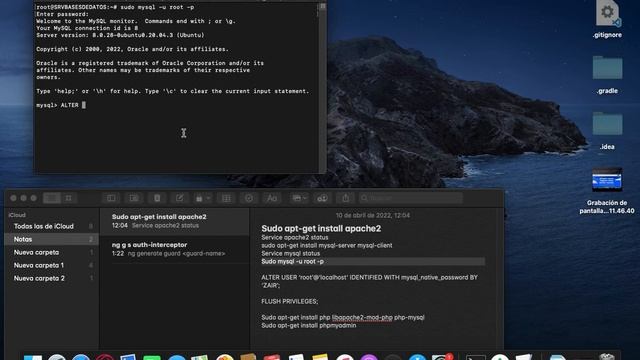Image resolution: width=640 pixels, height=360 pixels.
Task: Add people to this note
Action: point(322,198)
